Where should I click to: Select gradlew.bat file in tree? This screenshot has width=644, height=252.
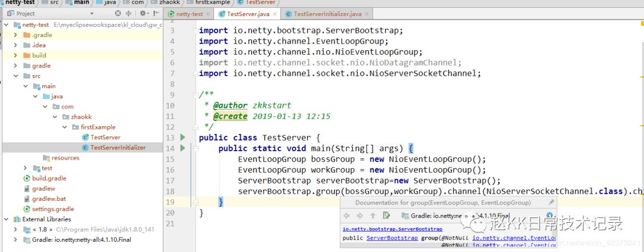[49, 199]
